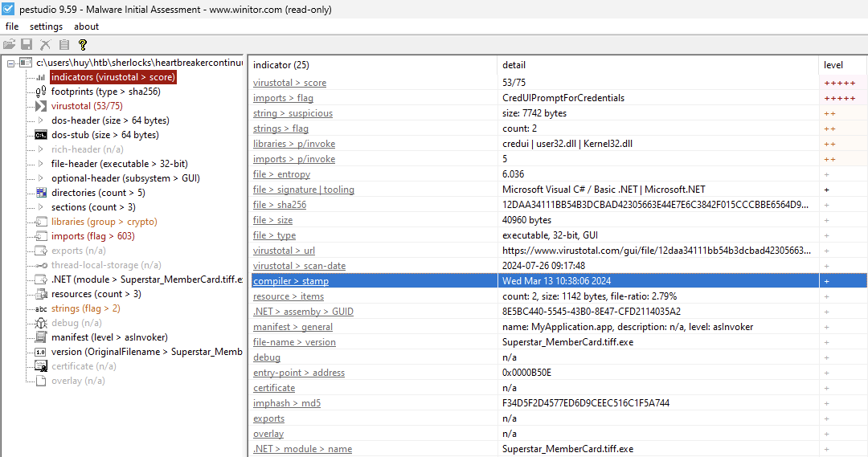Click the directories grid icon
This screenshot has width=868, height=457.
click(x=41, y=193)
